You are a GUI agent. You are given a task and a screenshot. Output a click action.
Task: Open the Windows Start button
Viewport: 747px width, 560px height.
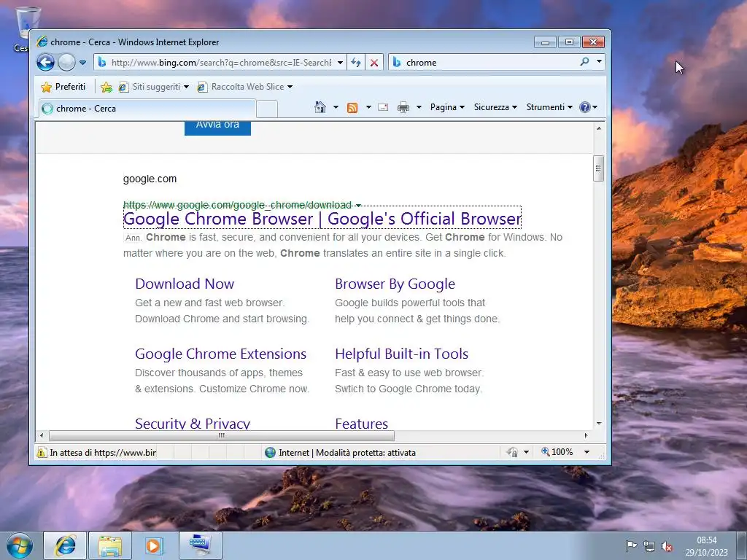(20, 545)
